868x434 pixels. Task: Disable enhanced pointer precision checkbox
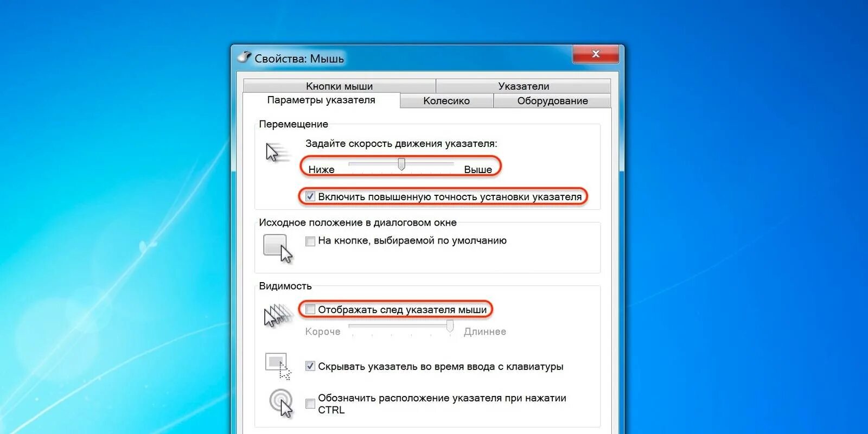pos(310,196)
